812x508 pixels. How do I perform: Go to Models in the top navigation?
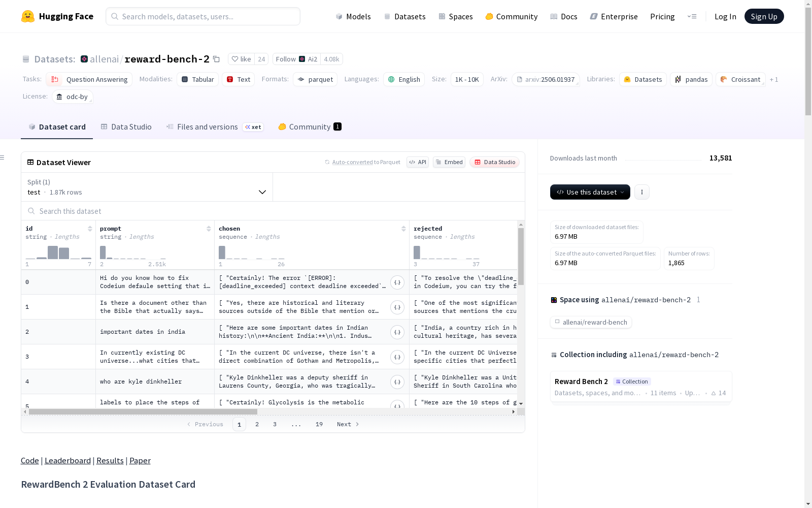353,16
